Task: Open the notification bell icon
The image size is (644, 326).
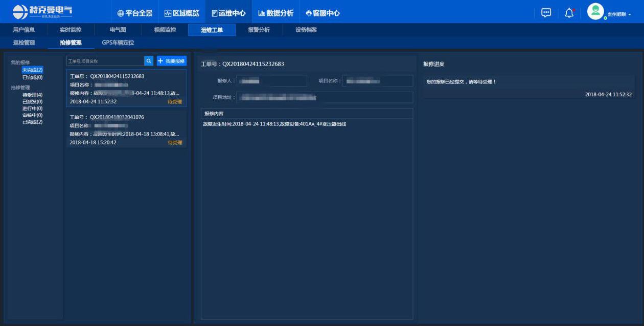Action: pos(569,13)
